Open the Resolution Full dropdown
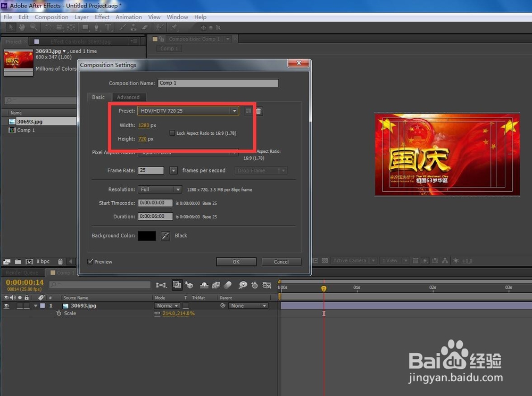 coord(160,189)
